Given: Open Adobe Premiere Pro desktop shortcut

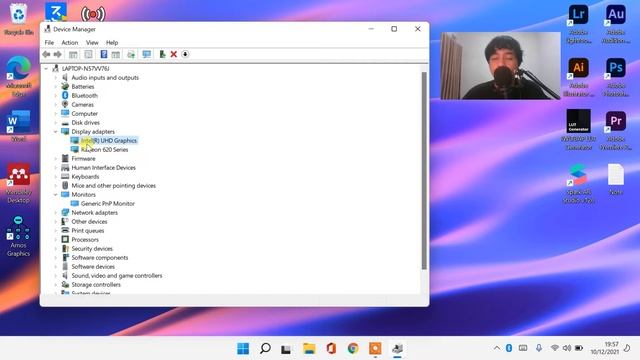Looking at the screenshot, I should pyautogui.click(x=616, y=130).
